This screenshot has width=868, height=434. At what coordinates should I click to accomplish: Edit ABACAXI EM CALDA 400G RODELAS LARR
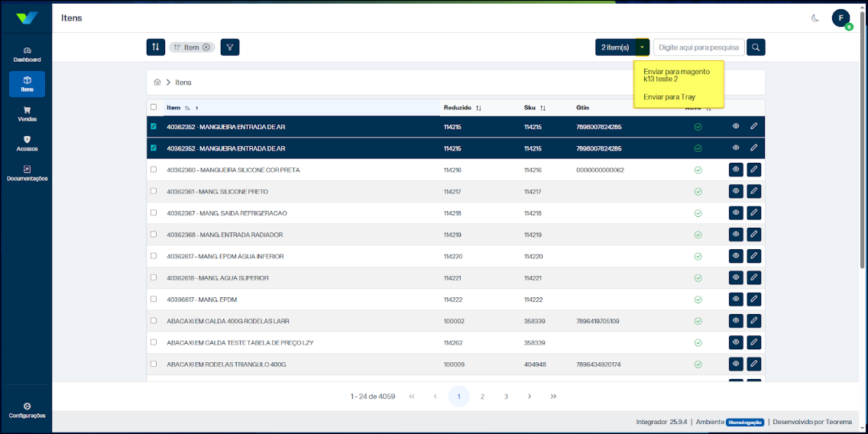click(754, 321)
